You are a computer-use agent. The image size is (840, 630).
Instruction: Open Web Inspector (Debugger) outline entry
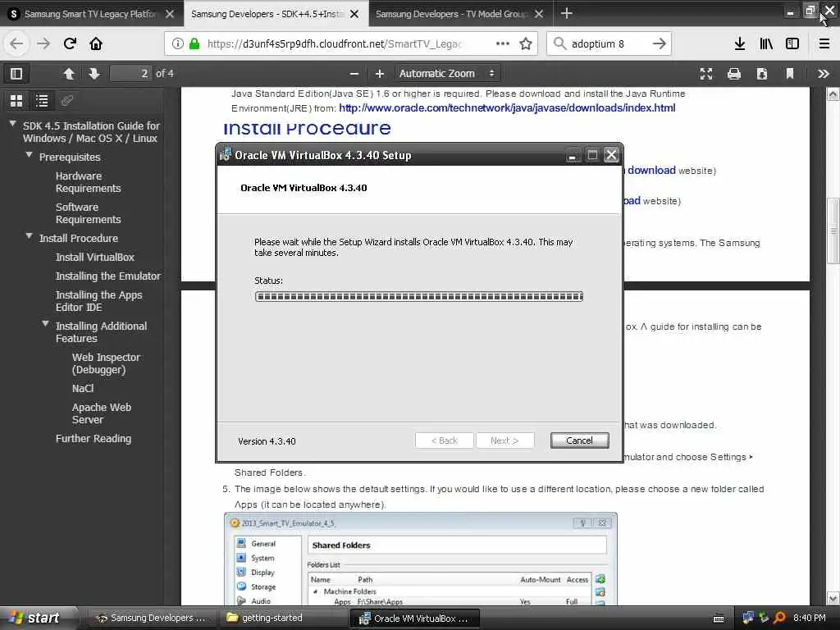106,363
